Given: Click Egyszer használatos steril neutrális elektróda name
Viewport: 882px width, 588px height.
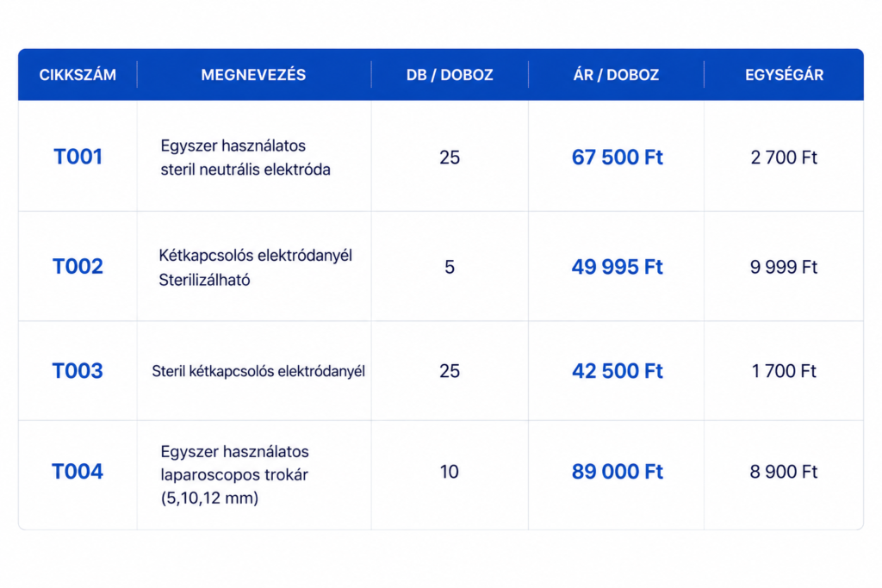Looking at the screenshot, I should (x=245, y=158).
